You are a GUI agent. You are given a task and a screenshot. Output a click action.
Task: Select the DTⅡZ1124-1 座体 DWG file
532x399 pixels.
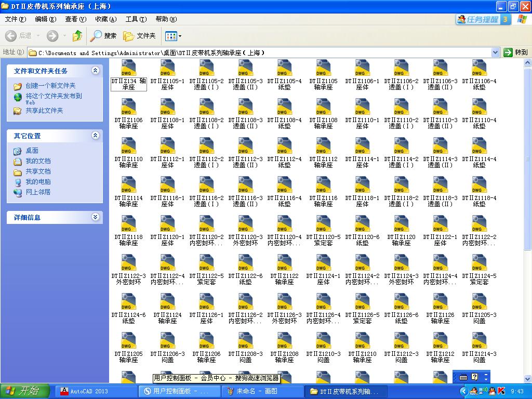[323, 263]
